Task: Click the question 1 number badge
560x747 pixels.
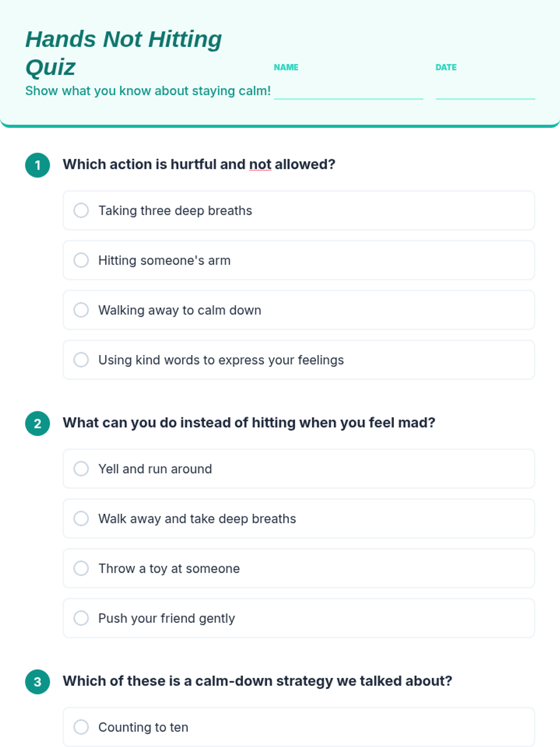Action: 38,165
